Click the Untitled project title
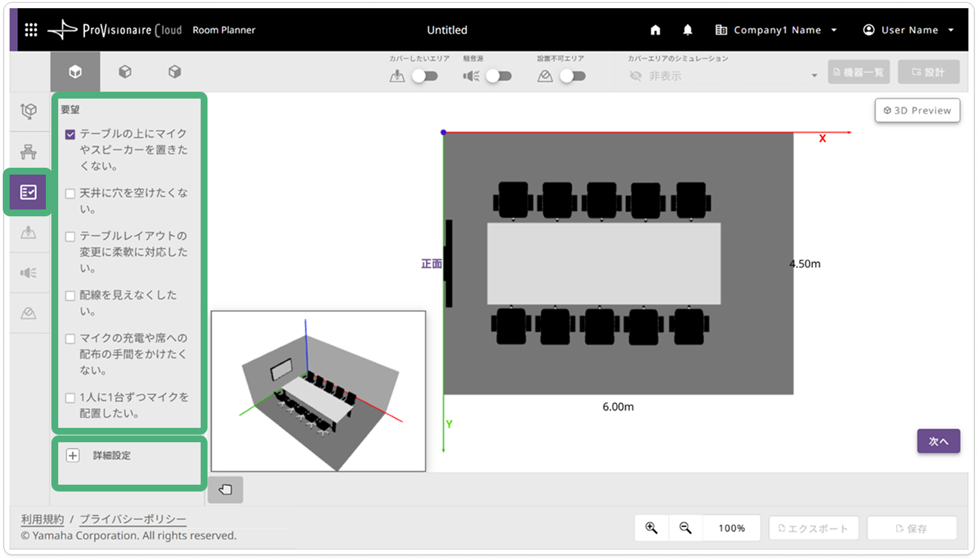Image resolution: width=978 pixels, height=560 pixels. (447, 30)
